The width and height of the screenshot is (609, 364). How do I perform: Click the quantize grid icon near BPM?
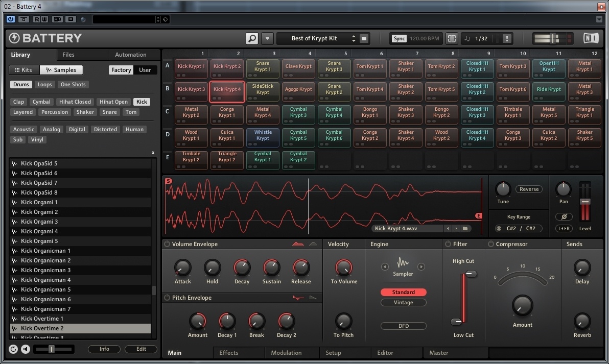pyautogui.click(x=451, y=38)
